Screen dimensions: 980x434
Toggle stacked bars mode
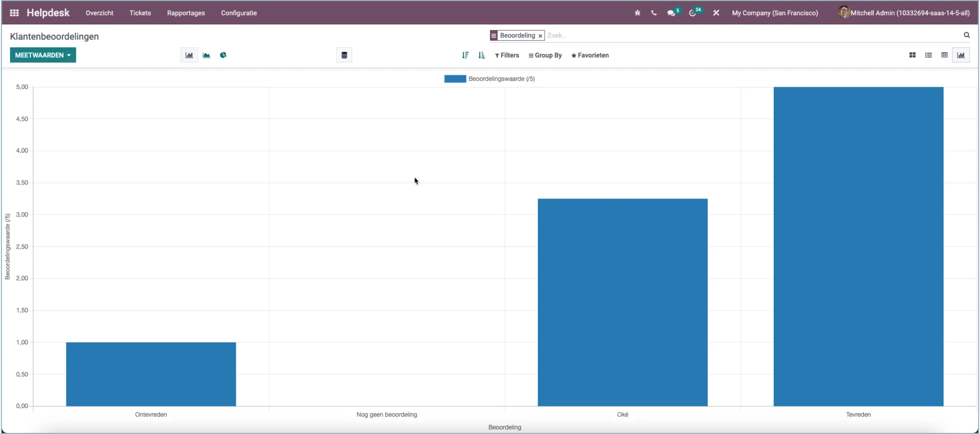344,55
